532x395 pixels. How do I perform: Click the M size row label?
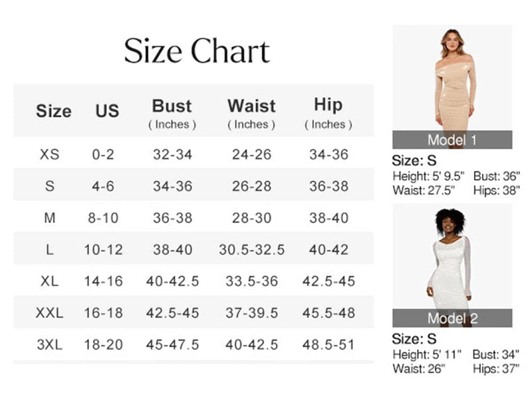pos(50,217)
